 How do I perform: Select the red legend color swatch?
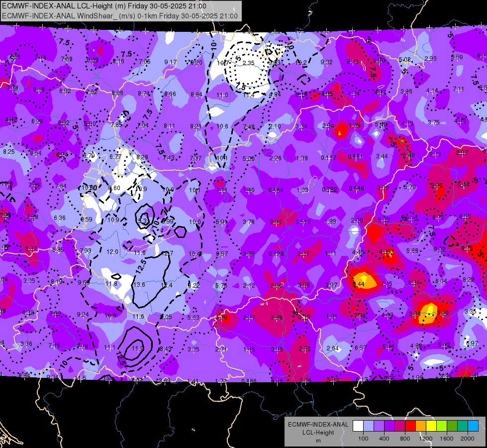pos(410,426)
